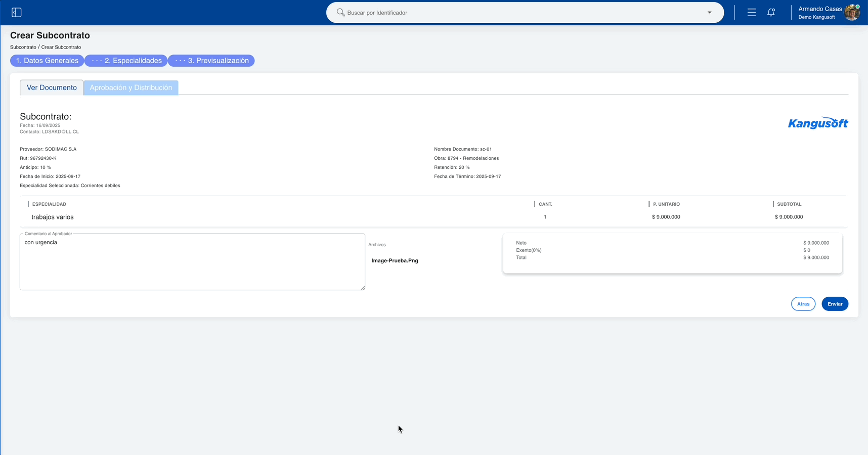Screen dimensions: 868x455
Task: Select the trabajos varios row text
Action: (53, 217)
